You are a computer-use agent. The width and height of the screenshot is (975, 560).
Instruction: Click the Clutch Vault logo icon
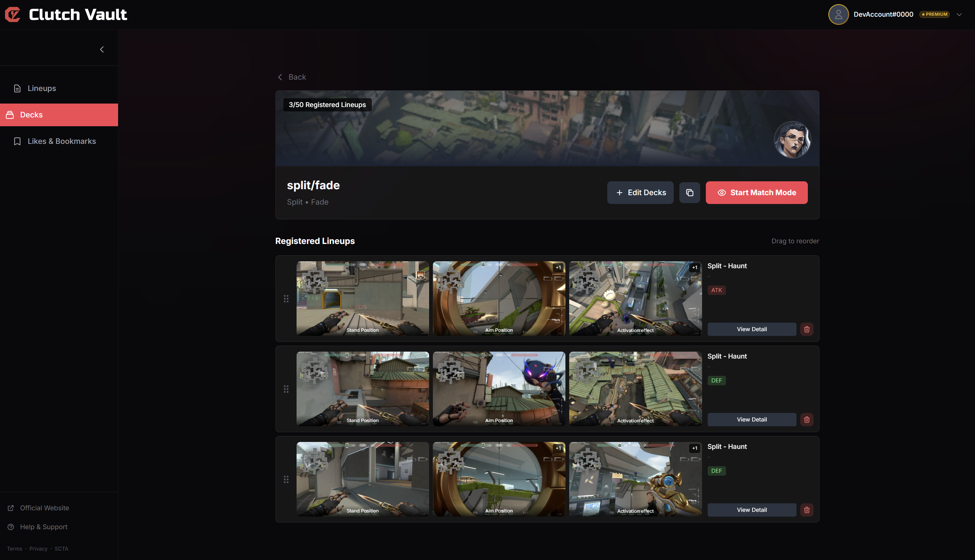pyautogui.click(x=13, y=14)
